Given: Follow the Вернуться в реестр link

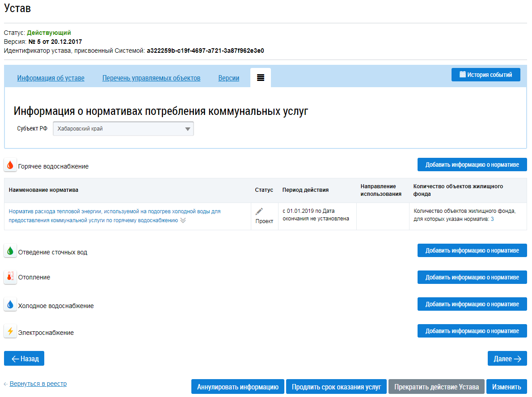Looking at the screenshot, I should coord(38,384).
